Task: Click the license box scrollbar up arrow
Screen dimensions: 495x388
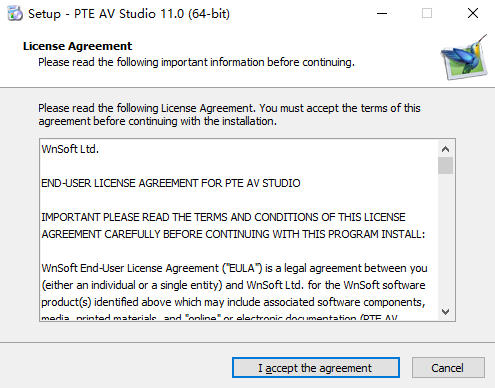Action: pos(445,149)
